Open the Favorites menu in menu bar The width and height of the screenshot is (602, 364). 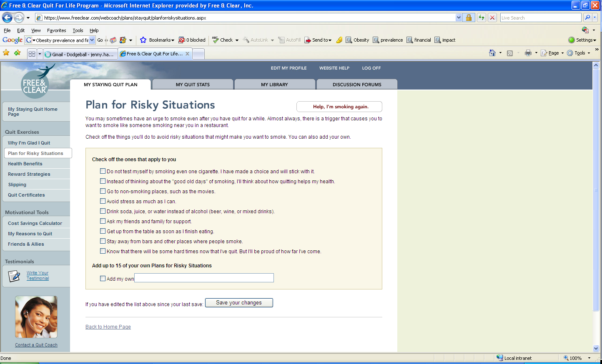coord(56,30)
